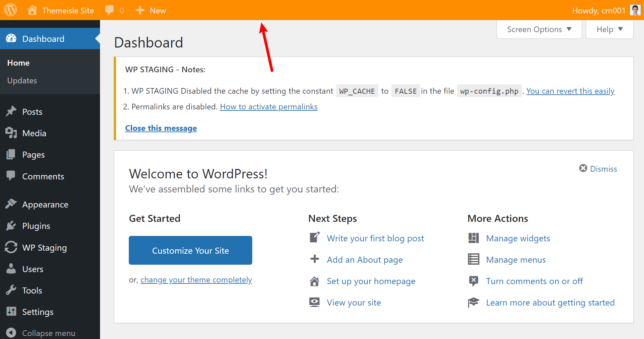
Task: Click the crn001 profile avatar
Action: click(x=634, y=10)
